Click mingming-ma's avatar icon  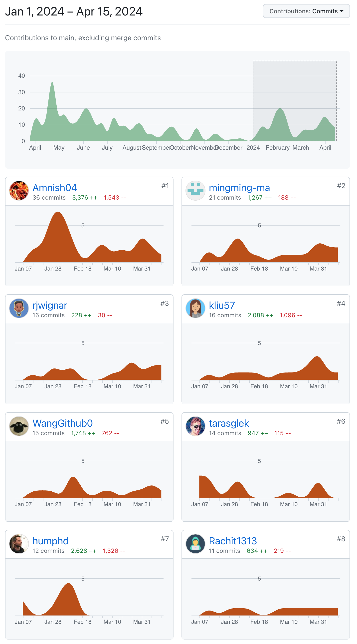coord(195,191)
